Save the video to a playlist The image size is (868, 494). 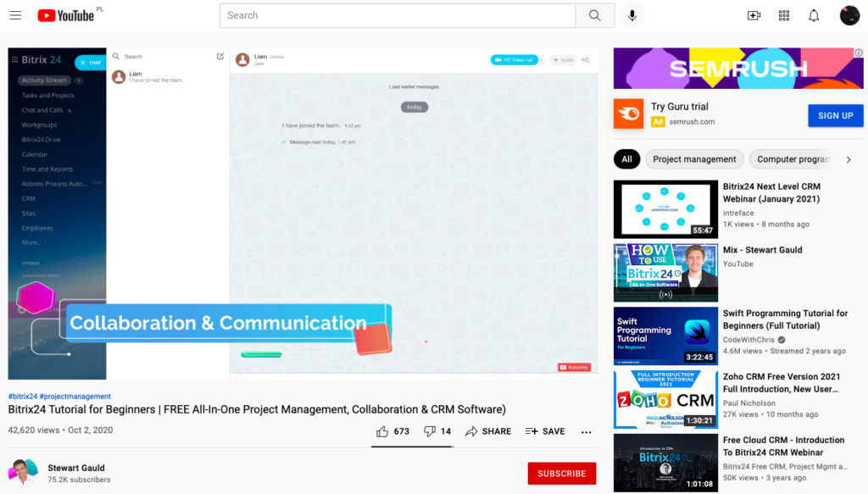click(544, 431)
